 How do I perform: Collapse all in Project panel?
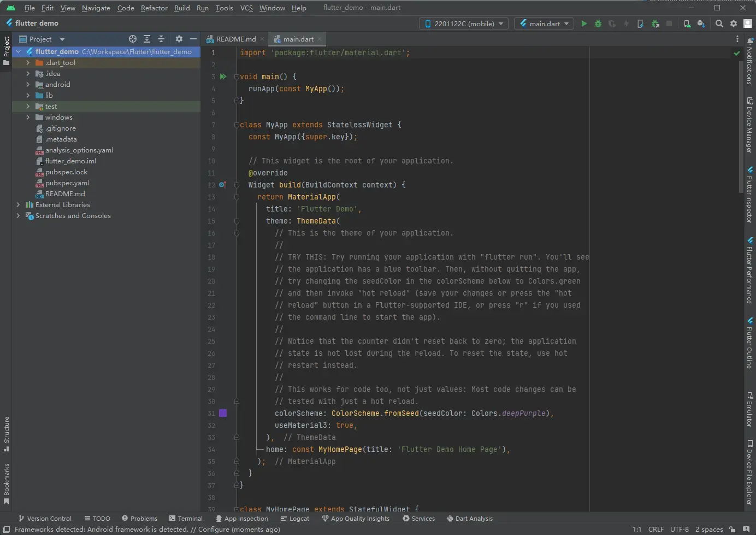(161, 39)
